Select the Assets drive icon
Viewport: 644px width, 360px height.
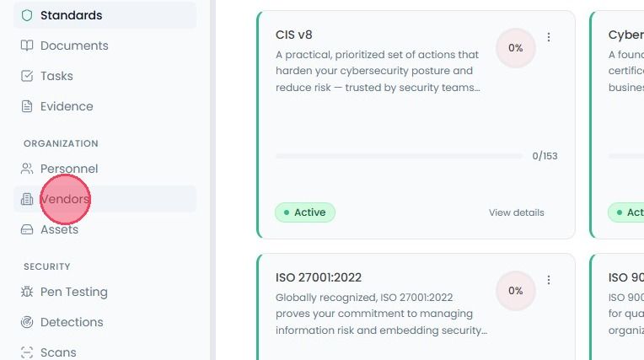pos(27,229)
